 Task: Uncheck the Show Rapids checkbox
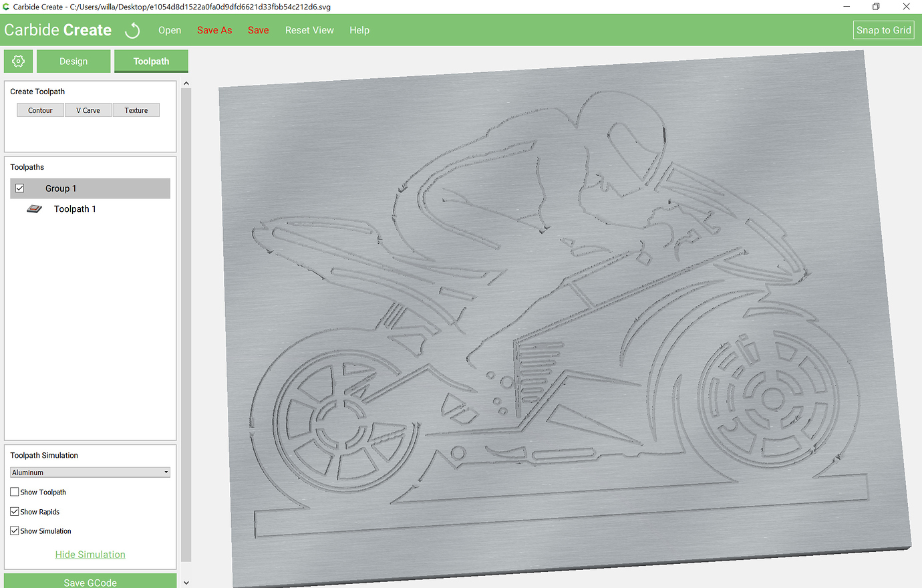(x=15, y=512)
